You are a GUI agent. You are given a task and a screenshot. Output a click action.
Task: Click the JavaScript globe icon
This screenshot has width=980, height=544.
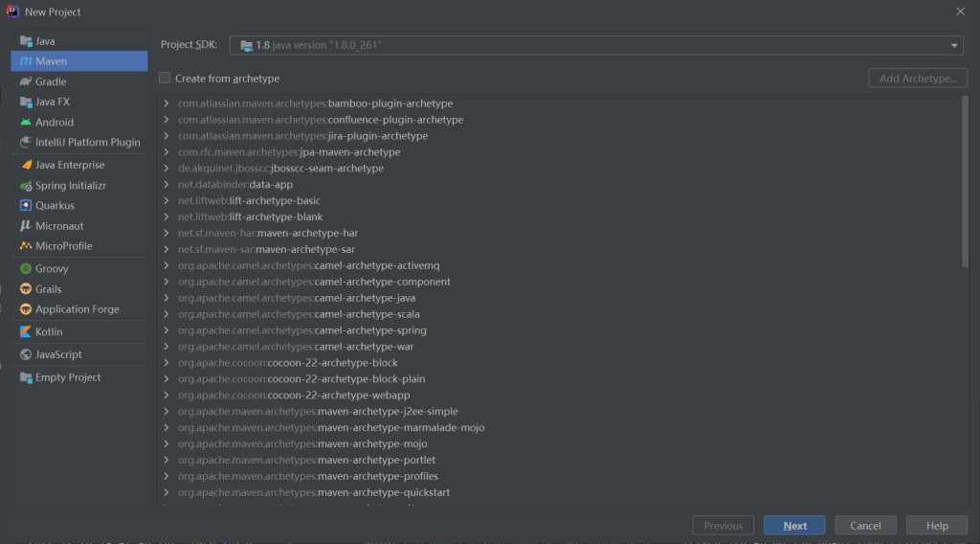coord(26,354)
